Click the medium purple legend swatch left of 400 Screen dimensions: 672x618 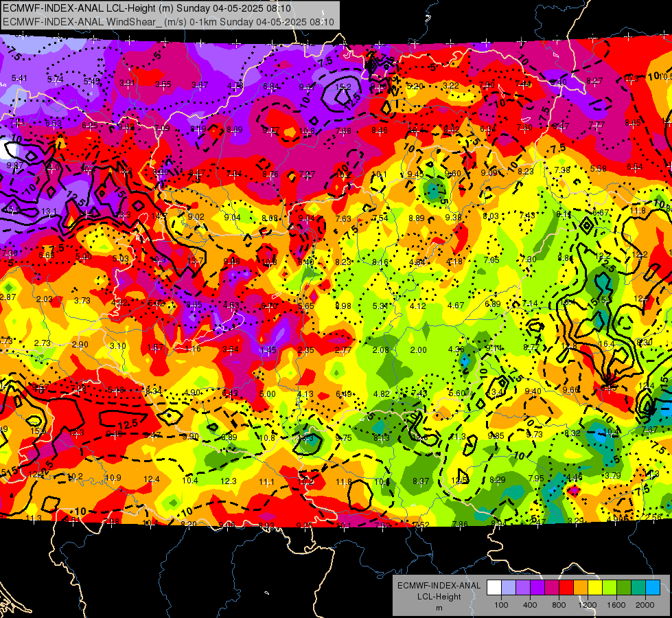(x=523, y=588)
